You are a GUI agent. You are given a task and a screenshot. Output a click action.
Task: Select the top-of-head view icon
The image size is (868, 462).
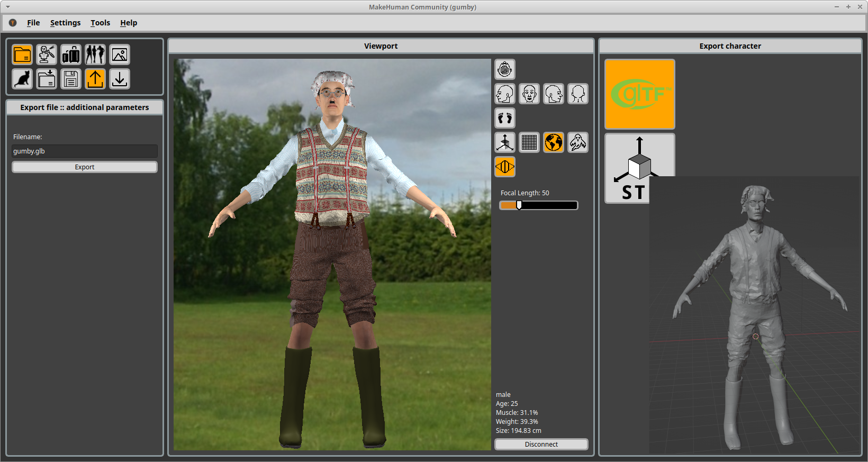coord(505,69)
